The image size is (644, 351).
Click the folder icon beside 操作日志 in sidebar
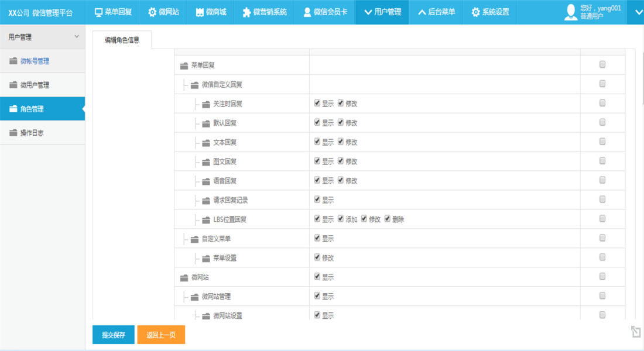point(13,133)
